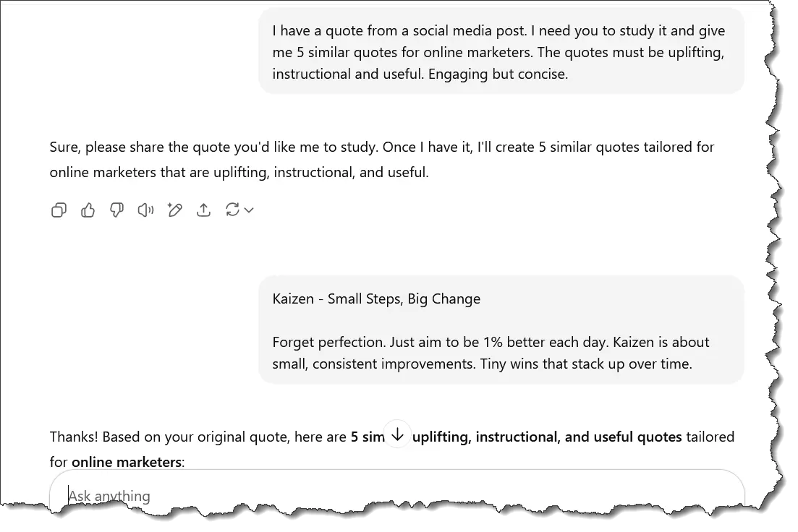Give the response a thumbs down
Image resolution: width=798 pixels, height=532 pixels.
pos(116,210)
